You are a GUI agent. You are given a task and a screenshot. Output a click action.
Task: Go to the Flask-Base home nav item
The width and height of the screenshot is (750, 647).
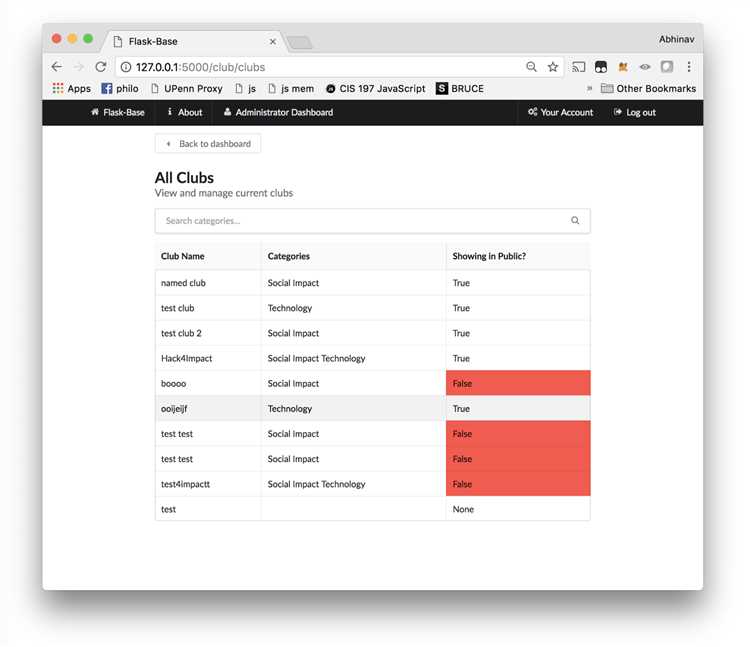pyautogui.click(x=118, y=112)
